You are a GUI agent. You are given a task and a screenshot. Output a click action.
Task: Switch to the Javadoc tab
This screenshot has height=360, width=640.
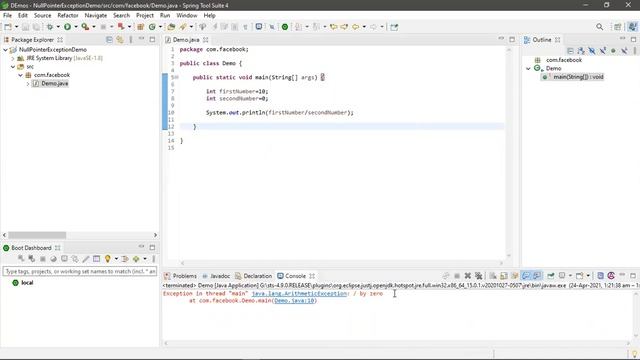click(216, 276)
